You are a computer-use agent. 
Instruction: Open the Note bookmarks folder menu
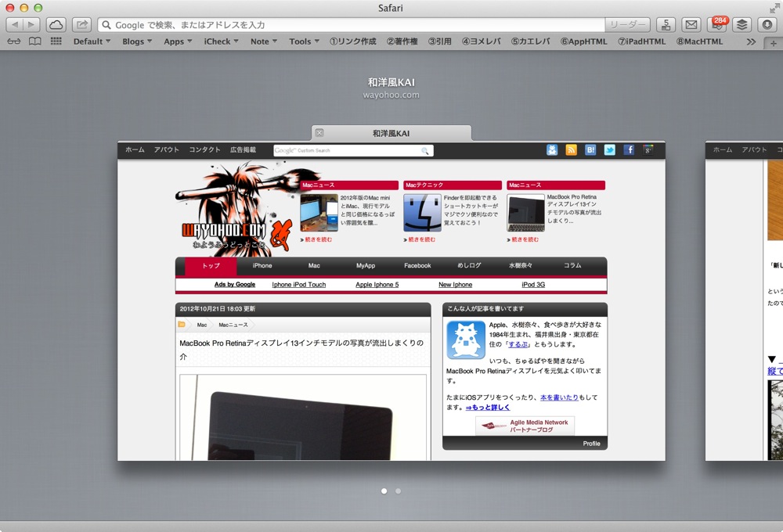[x=264, y=41]
